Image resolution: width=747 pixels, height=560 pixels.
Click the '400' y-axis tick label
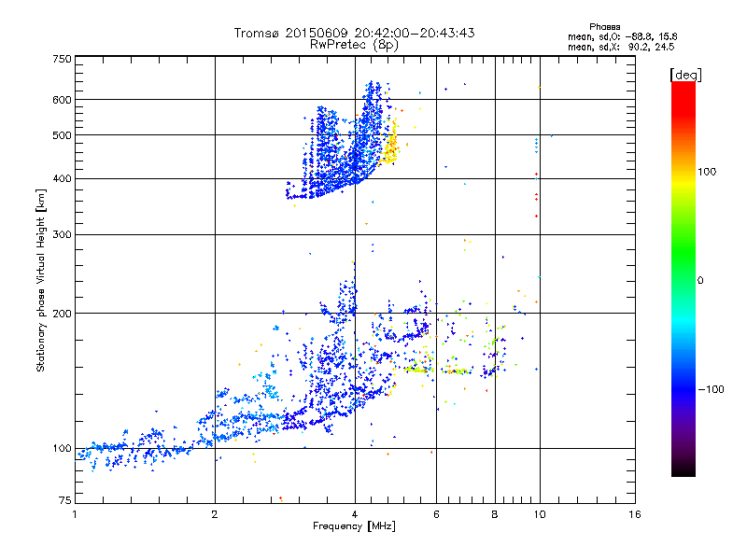62,178
